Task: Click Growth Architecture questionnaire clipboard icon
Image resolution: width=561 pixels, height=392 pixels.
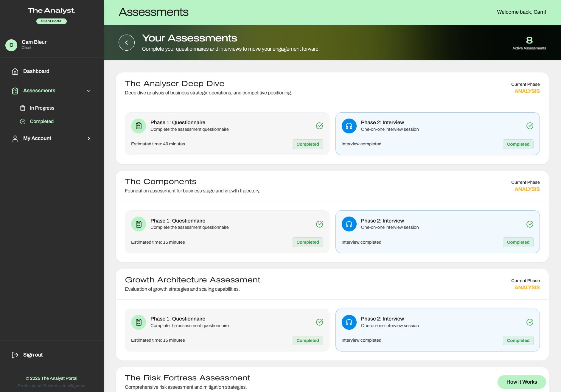Action: pyautogui.click(x=139, y=322)
